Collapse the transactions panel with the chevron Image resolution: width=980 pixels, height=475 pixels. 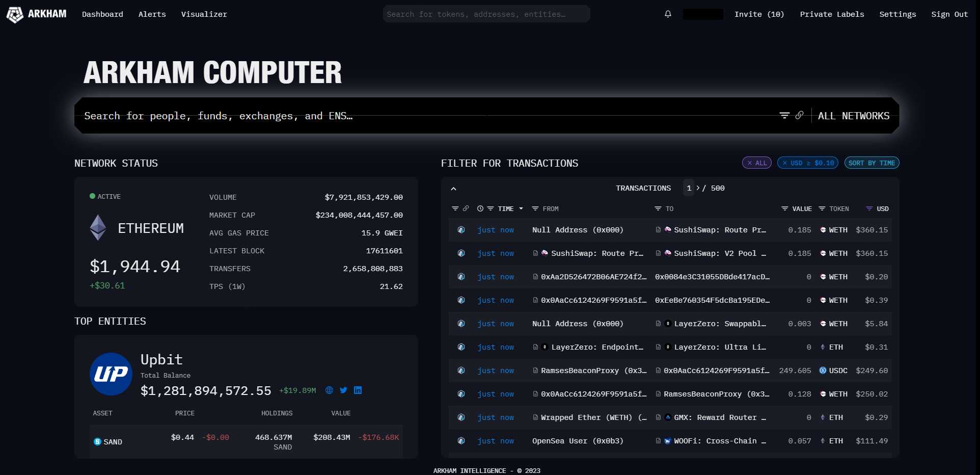click(x=453, y=189)
